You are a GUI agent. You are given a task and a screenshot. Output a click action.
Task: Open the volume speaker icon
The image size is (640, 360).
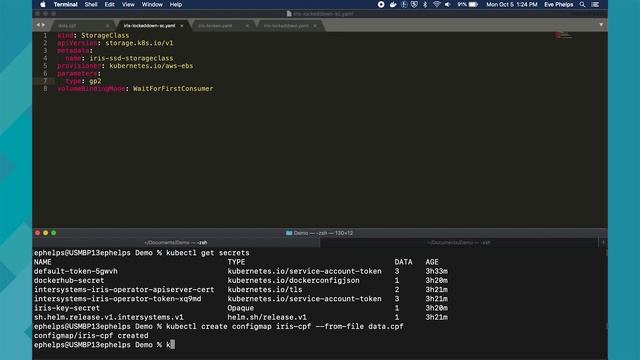[x=448, y=4]
